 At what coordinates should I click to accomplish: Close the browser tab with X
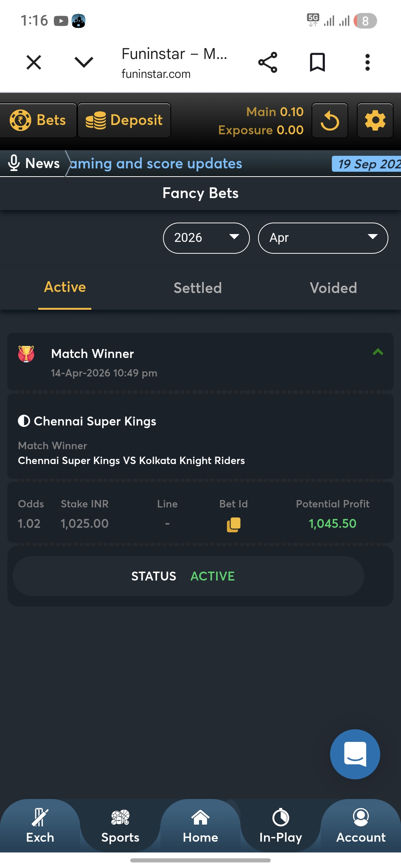34,62
